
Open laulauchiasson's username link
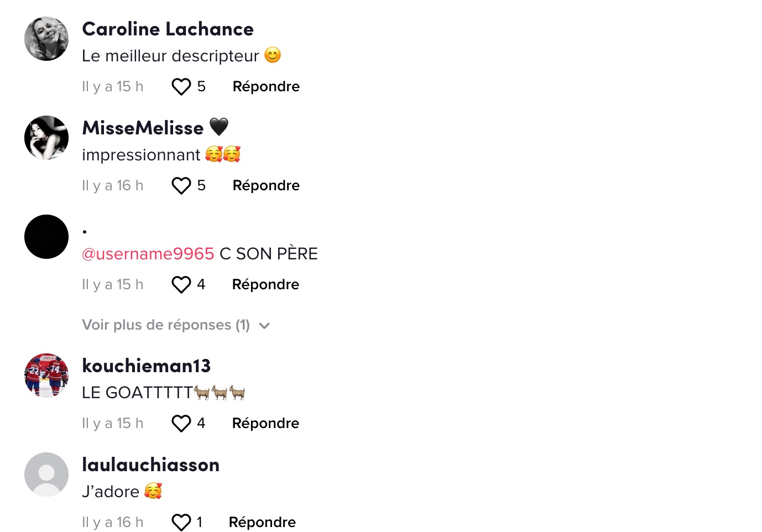150,465
